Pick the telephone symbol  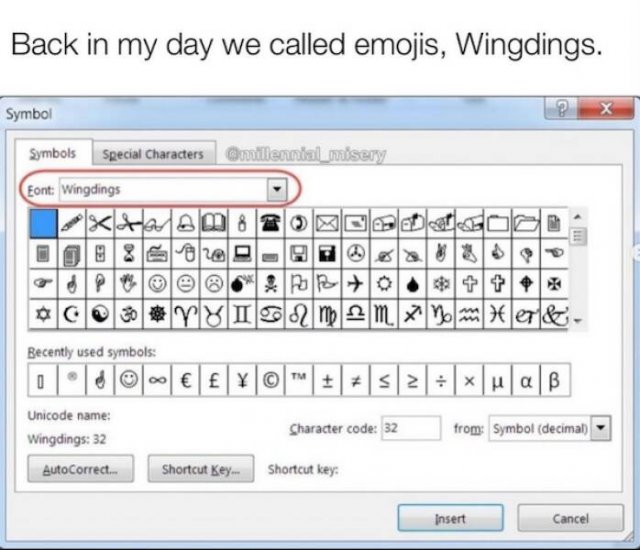click(271, 224)
